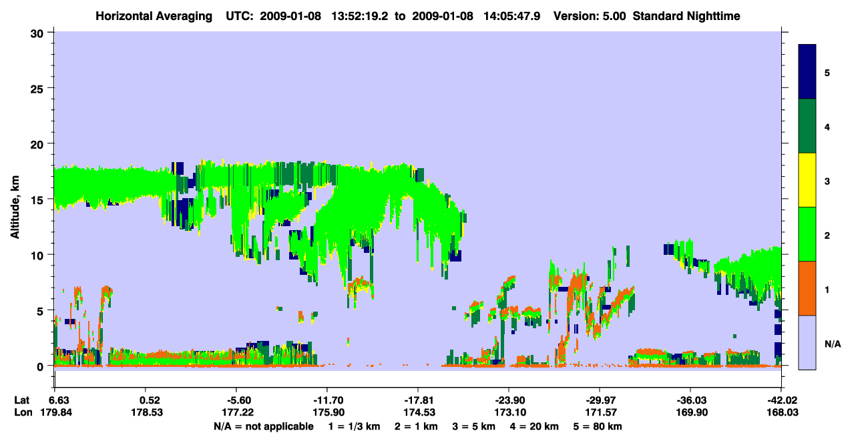The image size is (868, 445).
Task: Click the orange colorbar segment labeled 1
Action: click(807, 288)
